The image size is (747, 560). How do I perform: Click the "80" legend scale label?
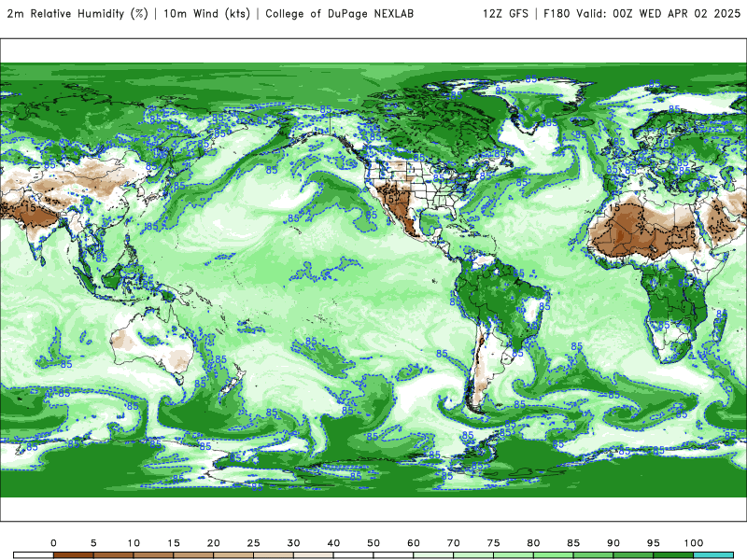coord(533,543)
